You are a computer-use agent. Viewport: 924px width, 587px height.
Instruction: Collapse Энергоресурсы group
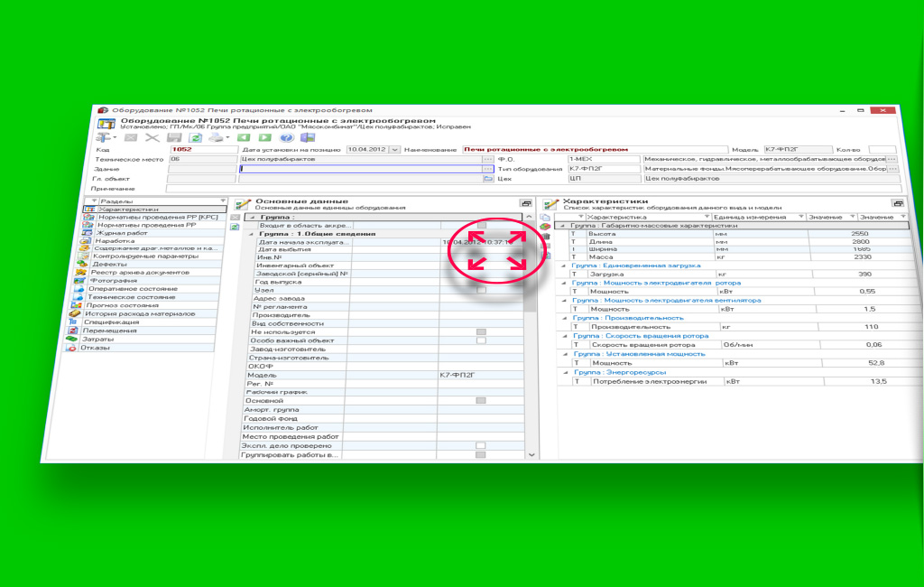tap(567, 373)
